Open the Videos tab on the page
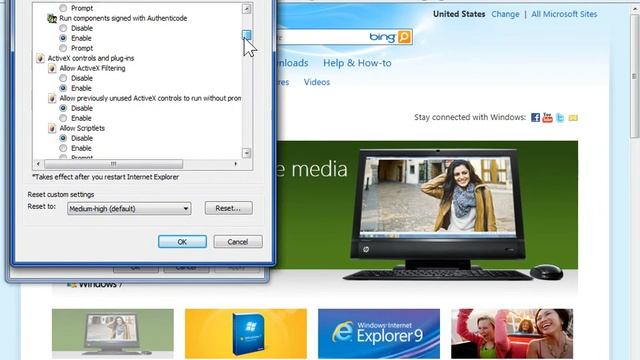The height and width of the screenshot is (360, 640). [317, 82]
